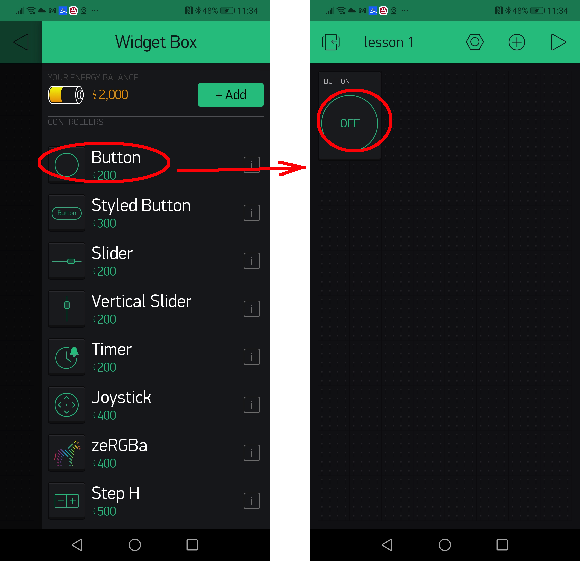Viewport: 585px width, 571px height.
Task: Select the Button widget in Widget Box
Action: coord(156,165)
